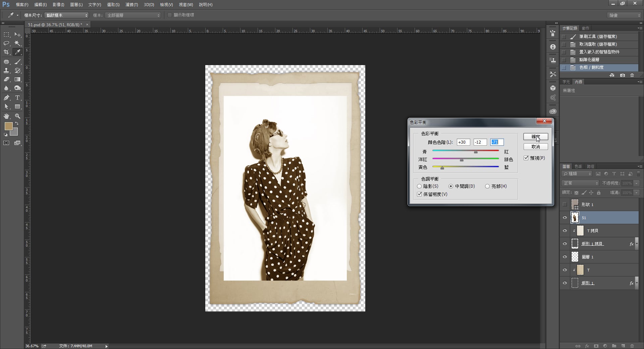Click the 取消 cancel button

[x=535, y=147]
